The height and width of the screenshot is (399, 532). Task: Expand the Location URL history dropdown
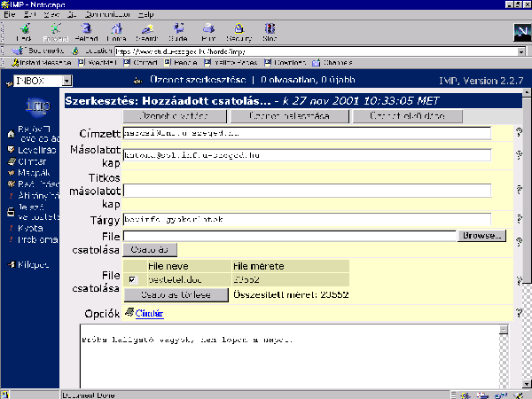coord(520,51)
